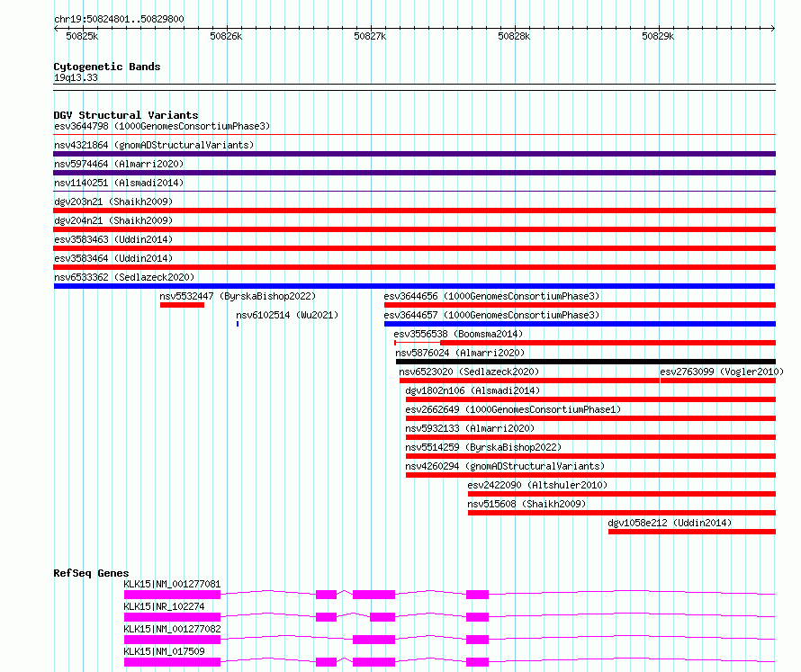Click esv3644656 (1000GenomesConsortiumPhase3) label
This screenshot has width=801, height=672.
click(491, 296)
